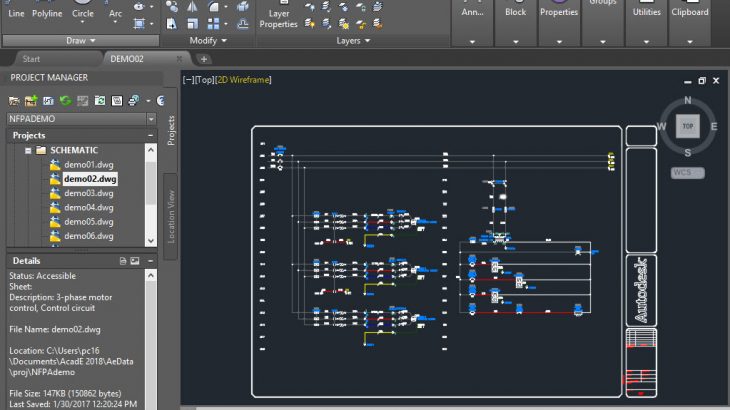Click the Layer Unisolate icon
The height and width of the screenshot is (410, 730).
point(326,23)
